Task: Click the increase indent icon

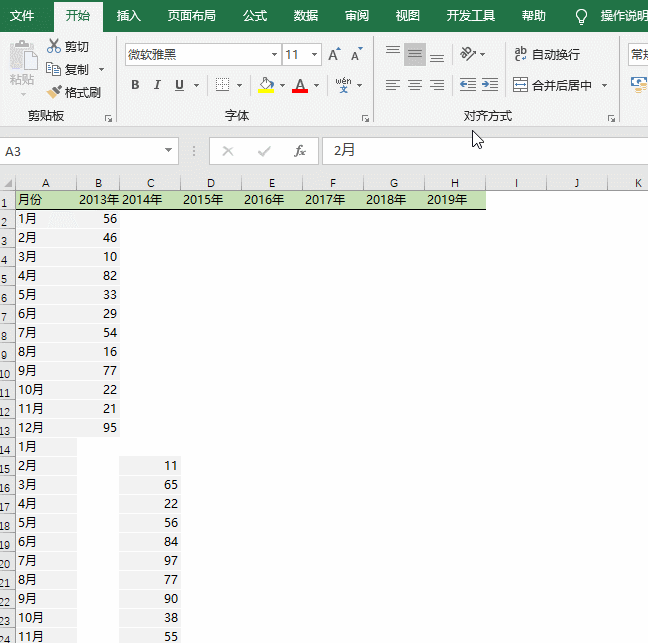Action: (x=489, y=85)
